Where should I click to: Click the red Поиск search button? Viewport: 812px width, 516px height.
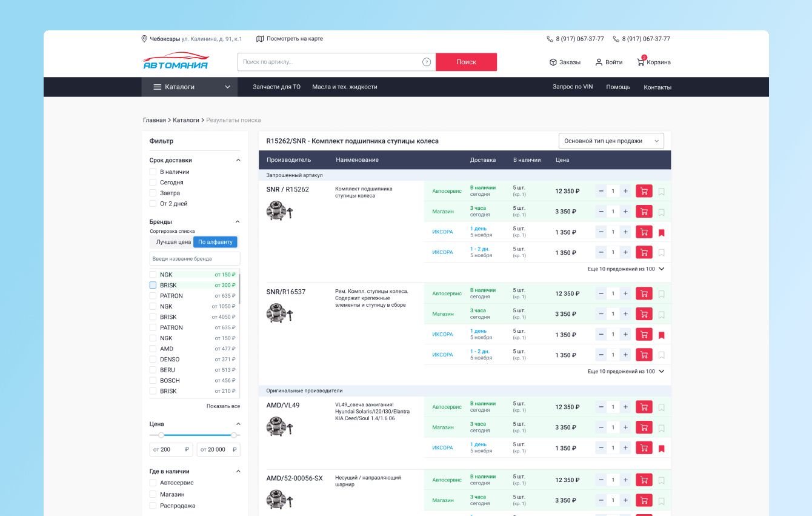coord(466,62)
